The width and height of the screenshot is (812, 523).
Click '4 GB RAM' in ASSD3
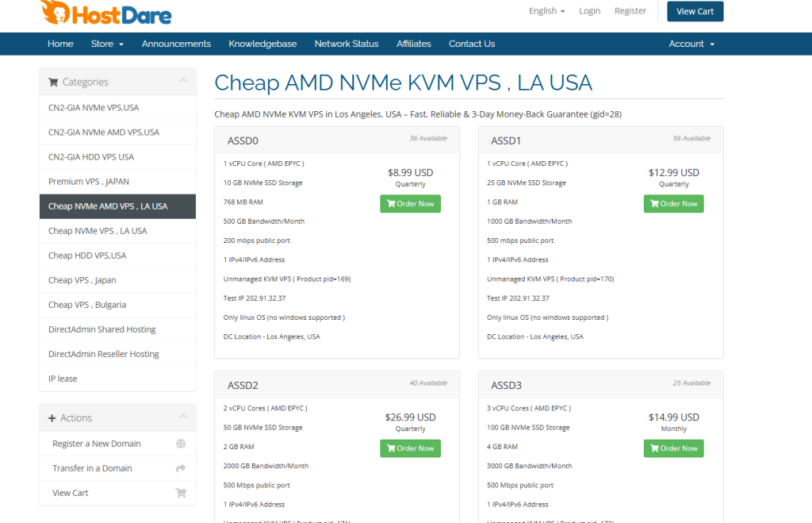point(502,447)
